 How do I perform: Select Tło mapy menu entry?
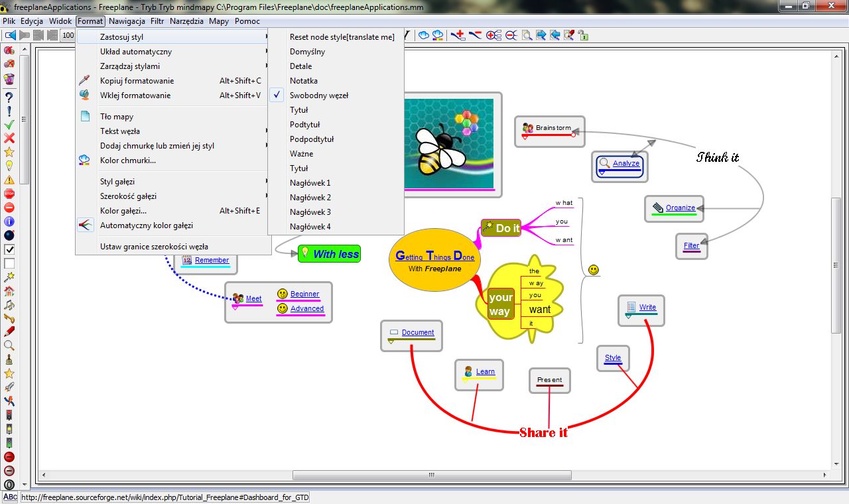point(173,117)
